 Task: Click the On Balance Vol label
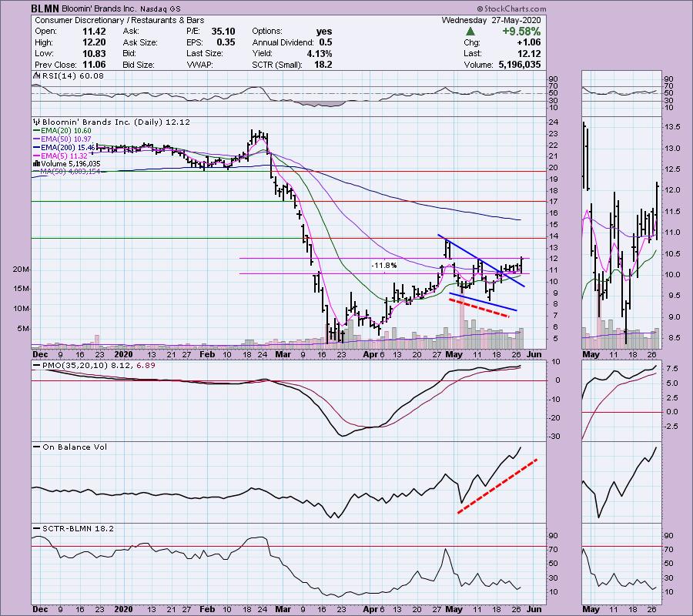pyautogui.click(x=71, y=447)
